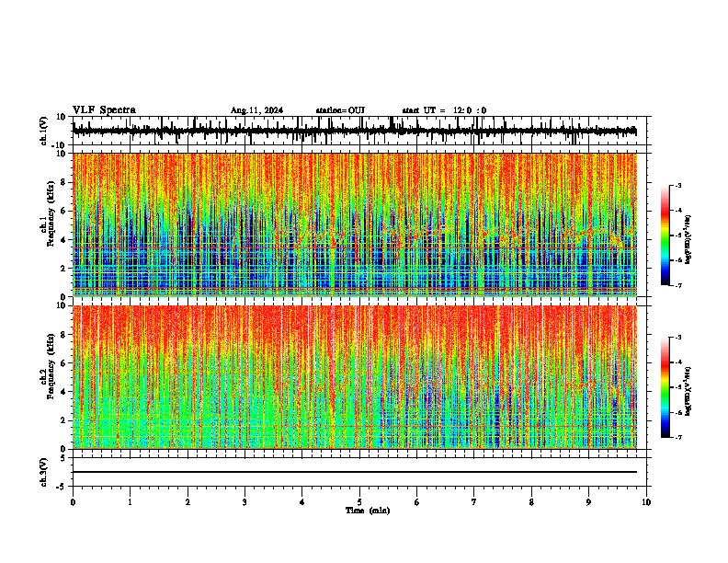Click the "10" tick on the time axis

646,502
